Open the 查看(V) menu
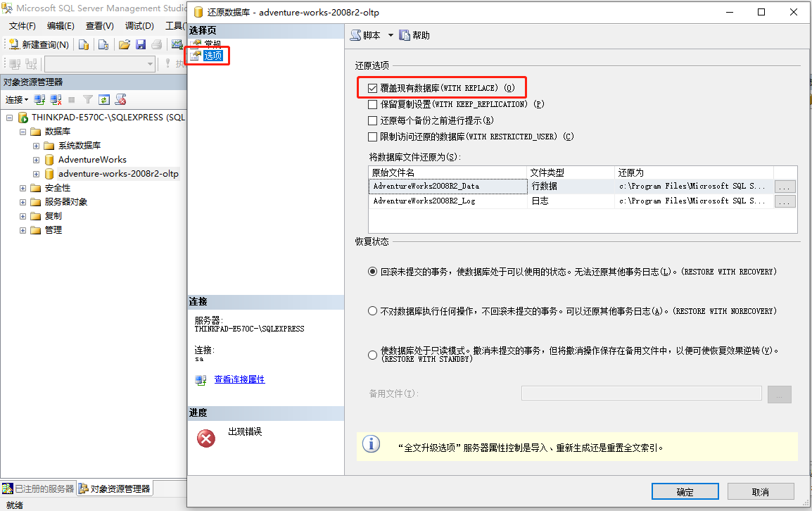812x511 pixels. click(100, 26)
